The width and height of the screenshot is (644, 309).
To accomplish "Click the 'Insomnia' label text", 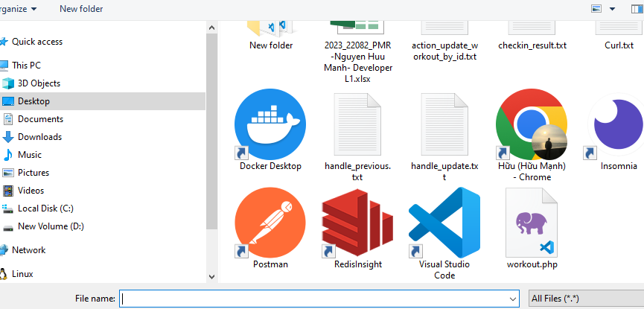I will [x=619, y=166].
